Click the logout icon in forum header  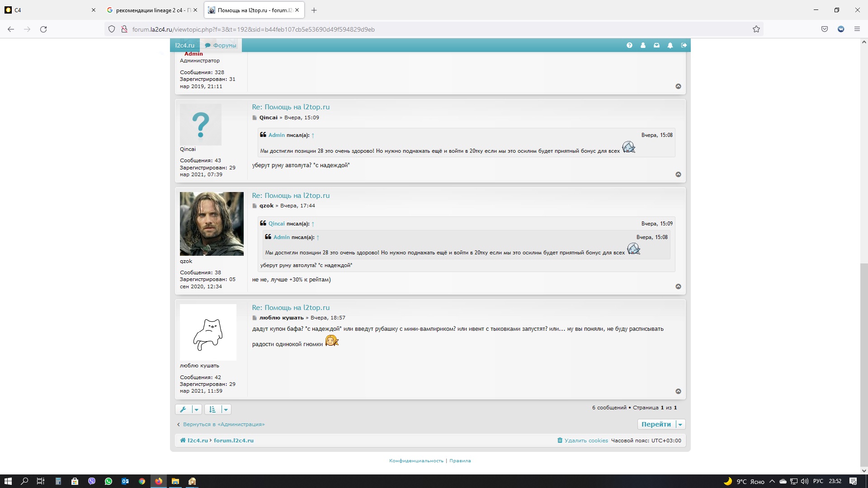pos(684,45)
